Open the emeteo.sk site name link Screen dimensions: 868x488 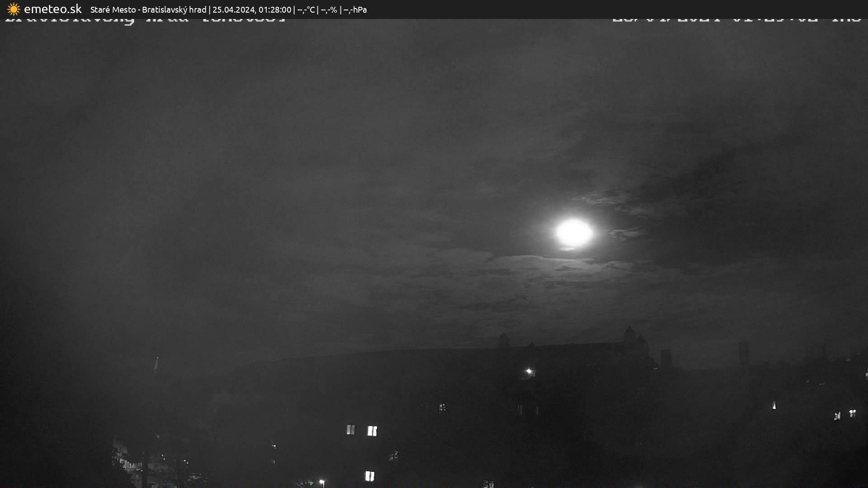tap(52, 9)
